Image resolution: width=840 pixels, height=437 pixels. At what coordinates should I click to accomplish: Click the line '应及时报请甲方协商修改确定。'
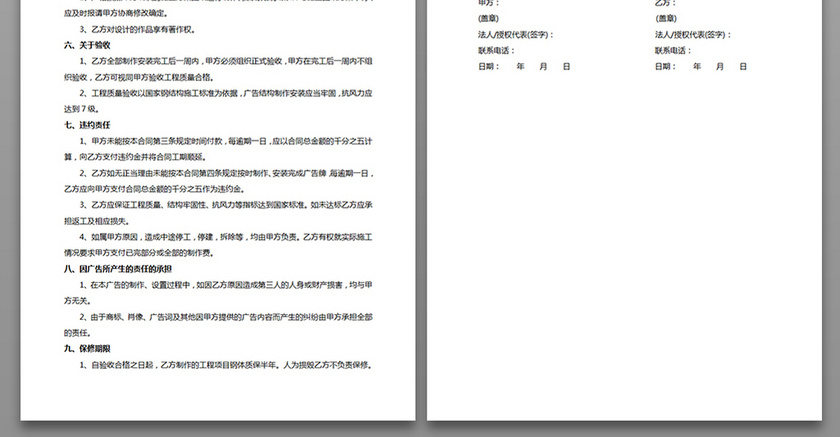(x=116, y=13)
